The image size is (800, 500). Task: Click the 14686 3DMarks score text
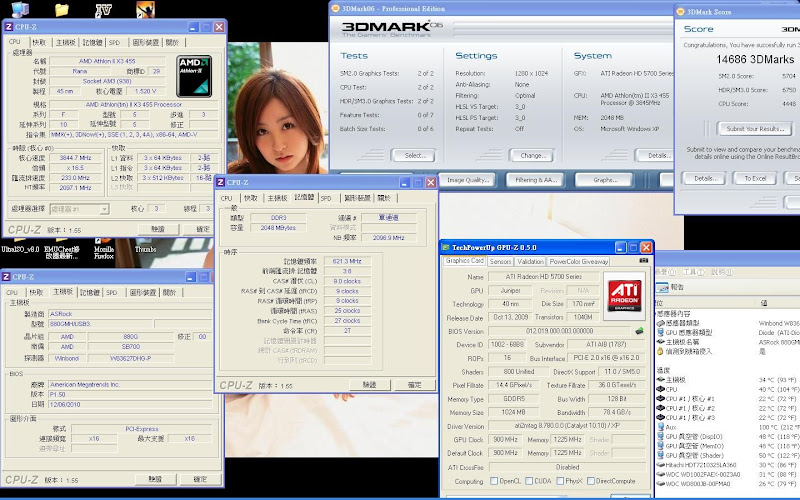(x=755, y=59)
